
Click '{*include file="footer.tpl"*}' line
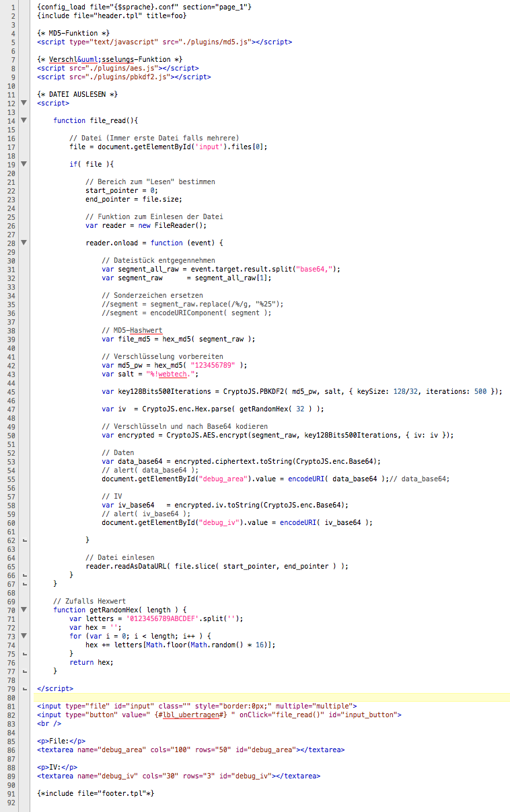(x=96, y=793)
